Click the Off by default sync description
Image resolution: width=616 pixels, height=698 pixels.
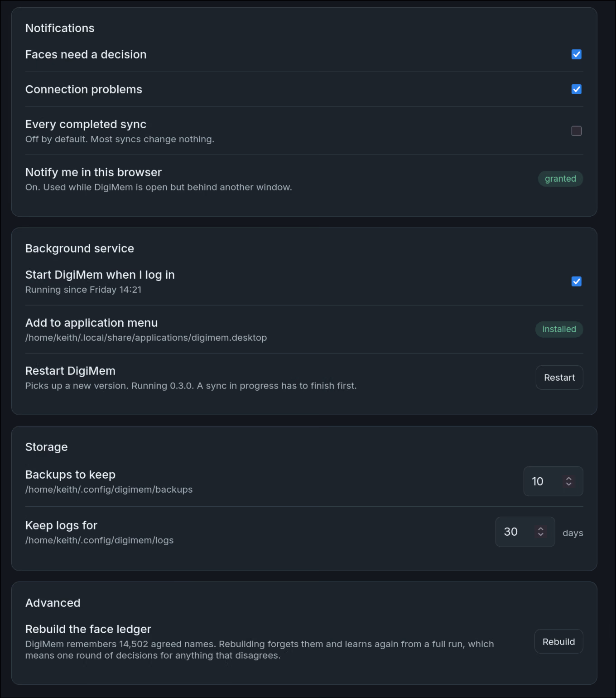120,139
